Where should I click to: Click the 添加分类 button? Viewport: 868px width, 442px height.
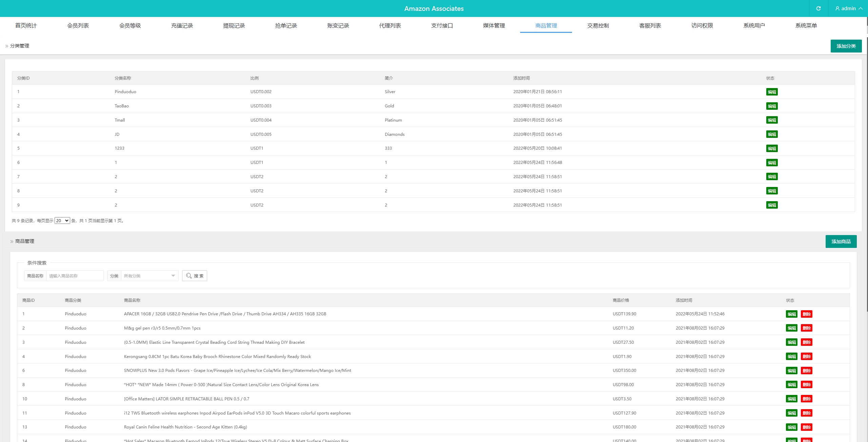pyautogui.click(x=846, y=46)
